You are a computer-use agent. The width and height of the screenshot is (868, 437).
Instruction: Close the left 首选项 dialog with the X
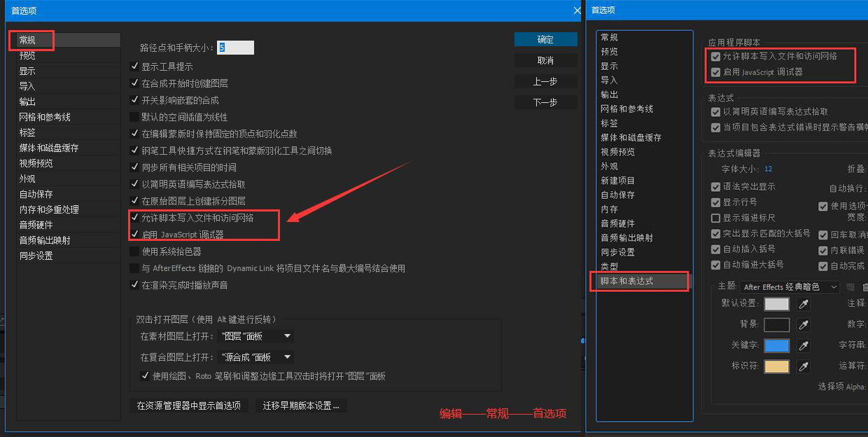577,11
